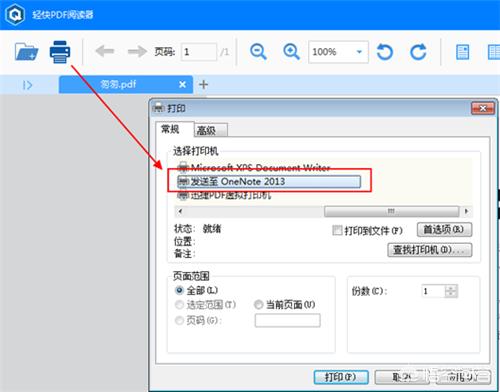This screenshot has height=392, width=500.
Task: Go to next page with right arrow
Action: pyautogui.click(x=137, y=51)
